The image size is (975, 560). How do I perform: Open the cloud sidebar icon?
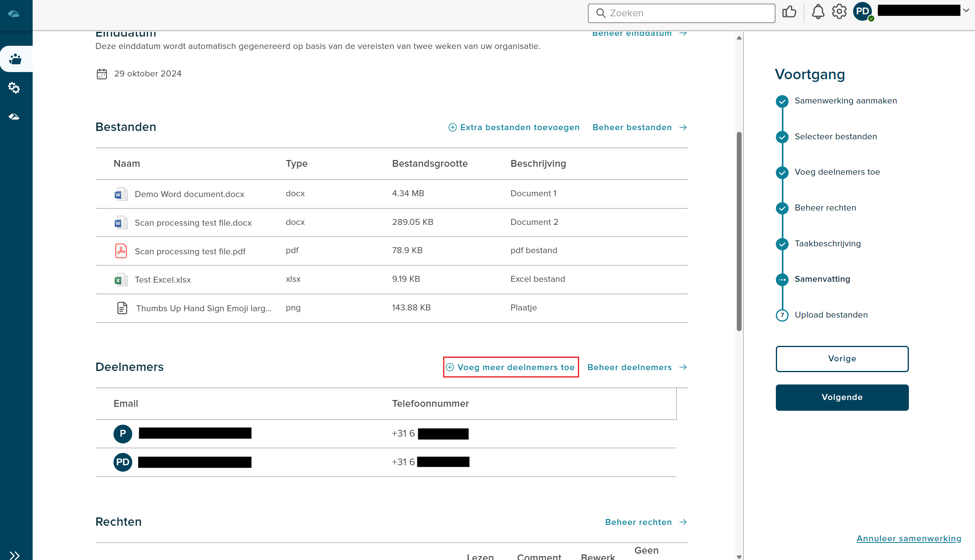[x=14, y=117]
